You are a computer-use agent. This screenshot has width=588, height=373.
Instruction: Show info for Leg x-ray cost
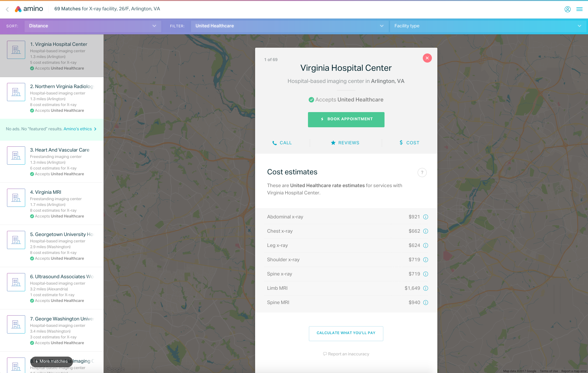(426, 245)
